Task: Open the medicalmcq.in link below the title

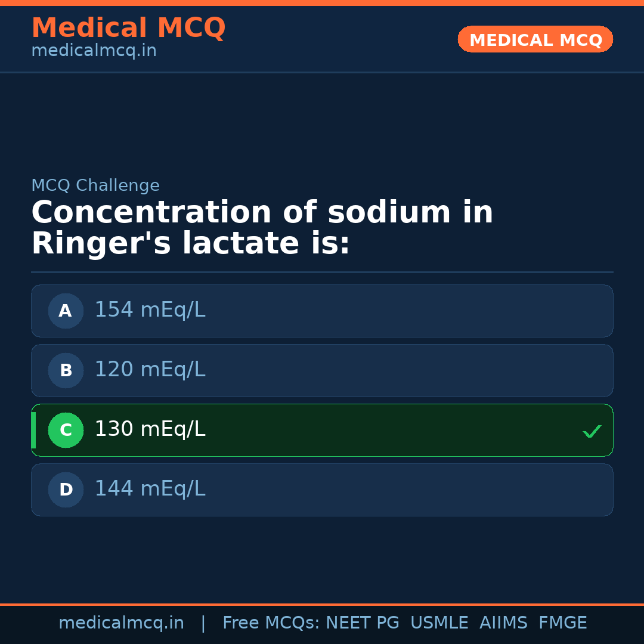Action: pyautogui.click(x=94, y=51)
